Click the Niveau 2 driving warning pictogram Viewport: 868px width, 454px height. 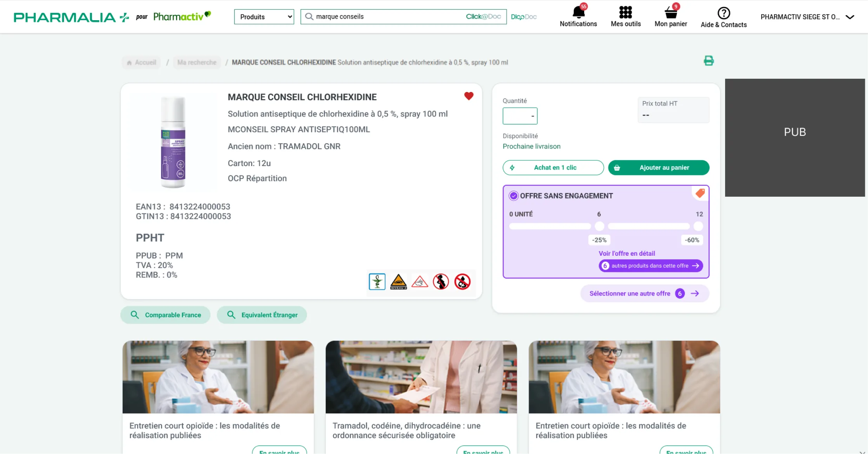[x=398, y=282]
